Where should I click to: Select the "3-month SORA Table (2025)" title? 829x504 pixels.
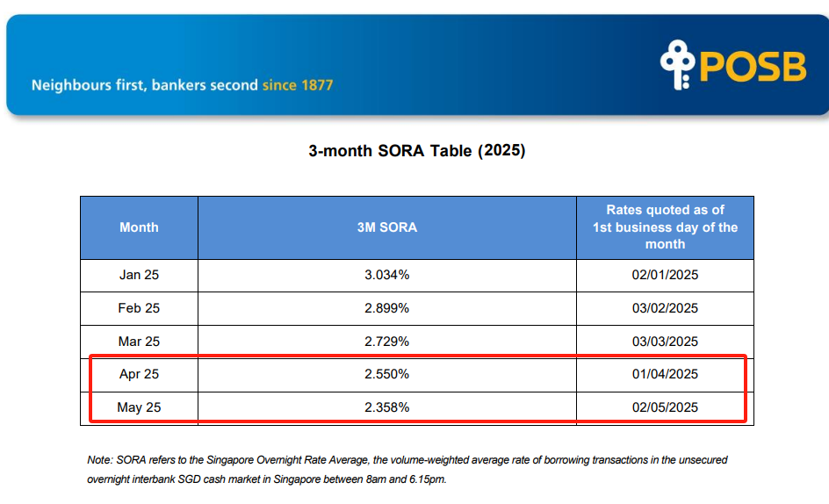[416, 150]
